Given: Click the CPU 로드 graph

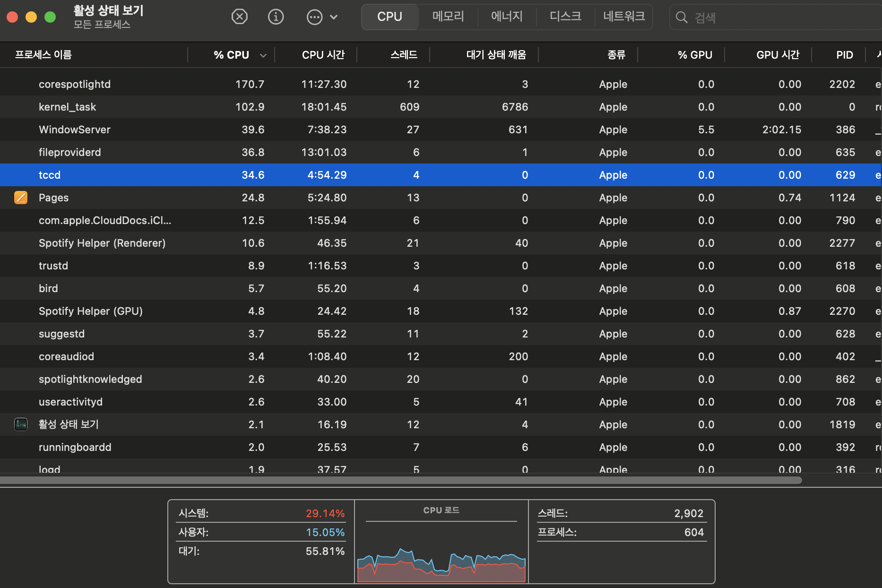Looking at the screenshot, I should pos(441,558).
